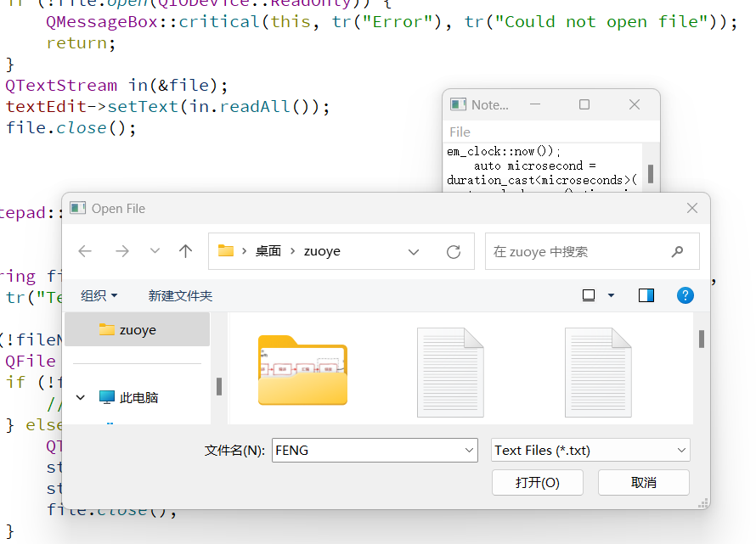The image size is (756, 544).
Task: Click the Open File dialog title icon
Action: tap(77, 208)
